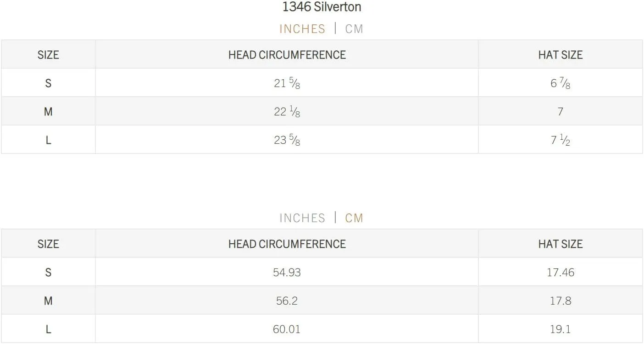Viewport: 644px width, 344px height.
Task: Click the 21 5/8 head circumference cell
Action: tap(287, 83)
